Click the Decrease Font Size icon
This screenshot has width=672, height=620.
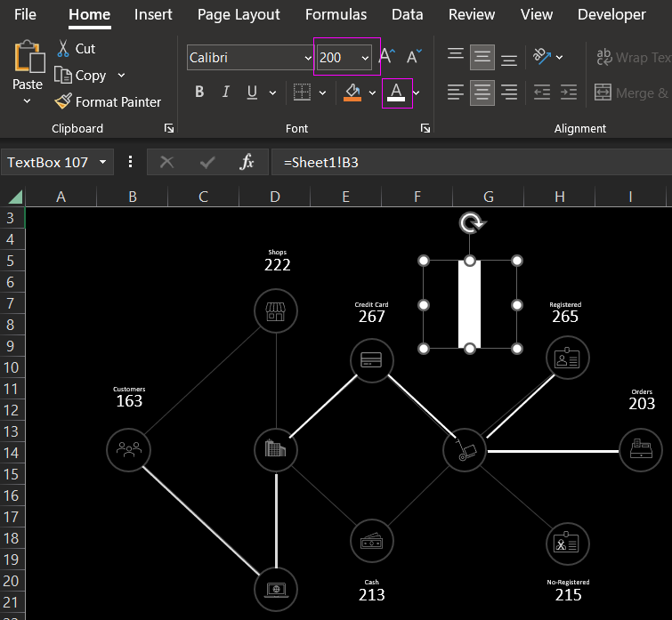(x=414, y=57)
